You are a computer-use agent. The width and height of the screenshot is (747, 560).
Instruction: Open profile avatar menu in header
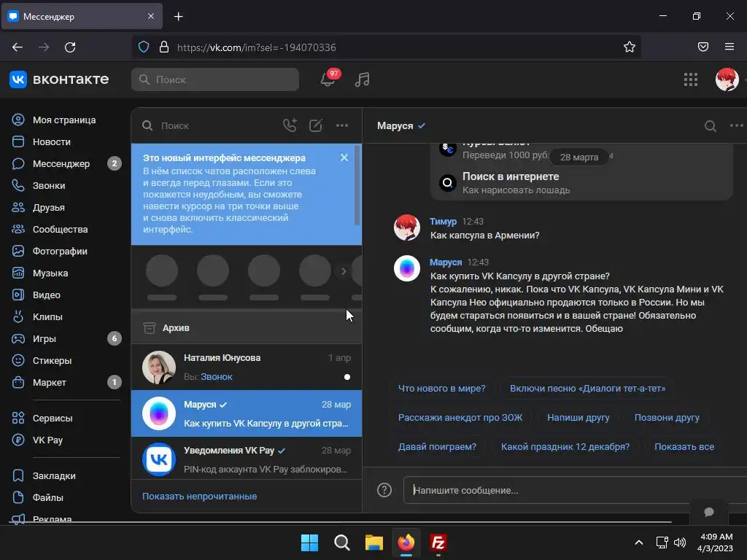(727, 79)
